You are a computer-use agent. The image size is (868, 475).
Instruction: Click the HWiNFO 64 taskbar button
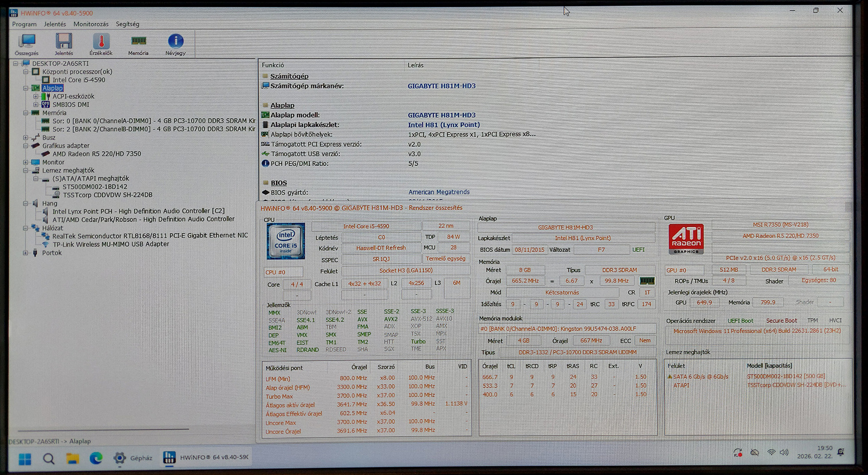(206, 457)
